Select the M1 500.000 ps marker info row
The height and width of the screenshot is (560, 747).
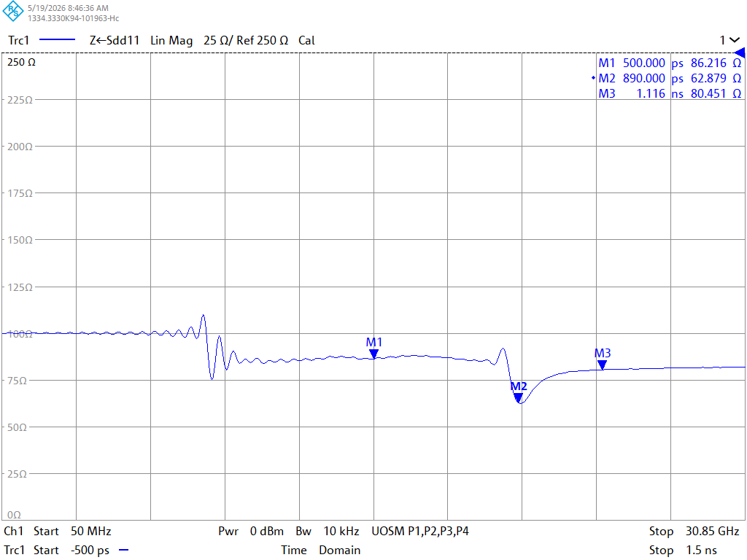pyautogui.click(x=670, y=63)
